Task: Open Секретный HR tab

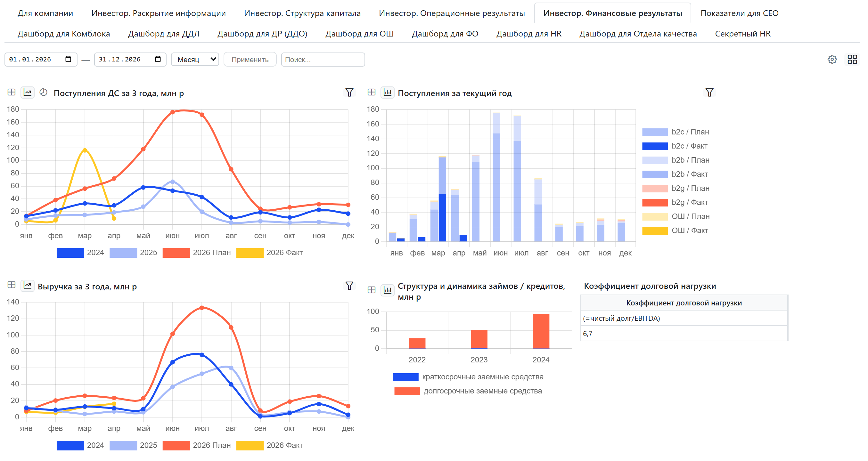Action: 743,34
